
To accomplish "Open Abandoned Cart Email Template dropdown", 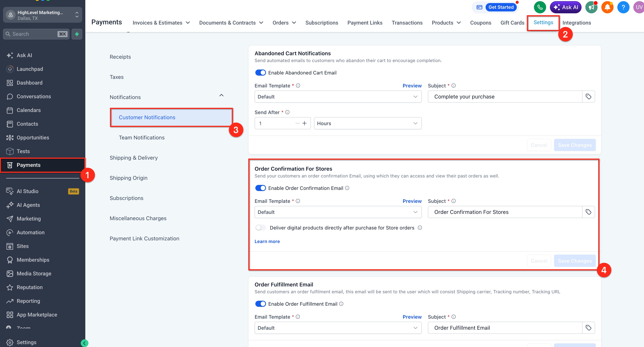I will (338, 97).
